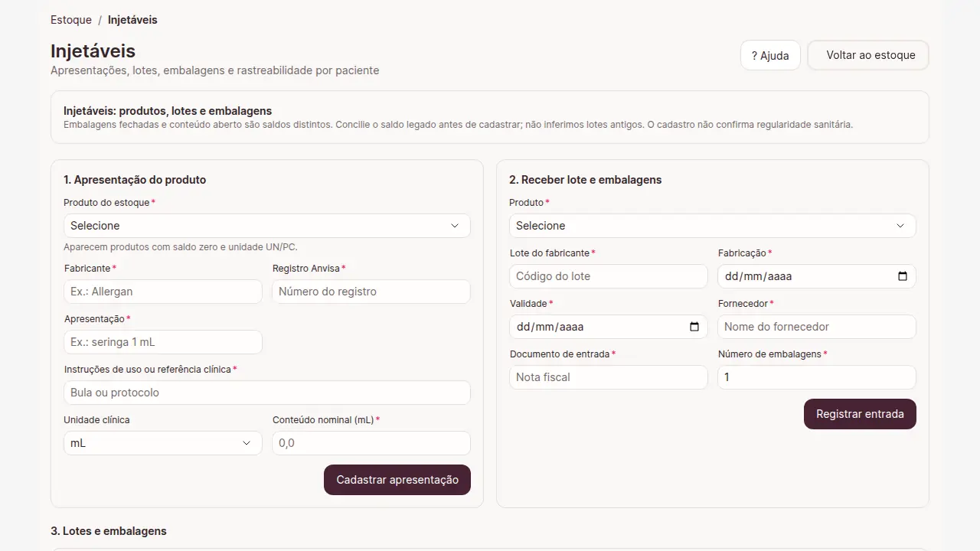Focus the Conteúdo nominal (mL) field

coord(371,443)
